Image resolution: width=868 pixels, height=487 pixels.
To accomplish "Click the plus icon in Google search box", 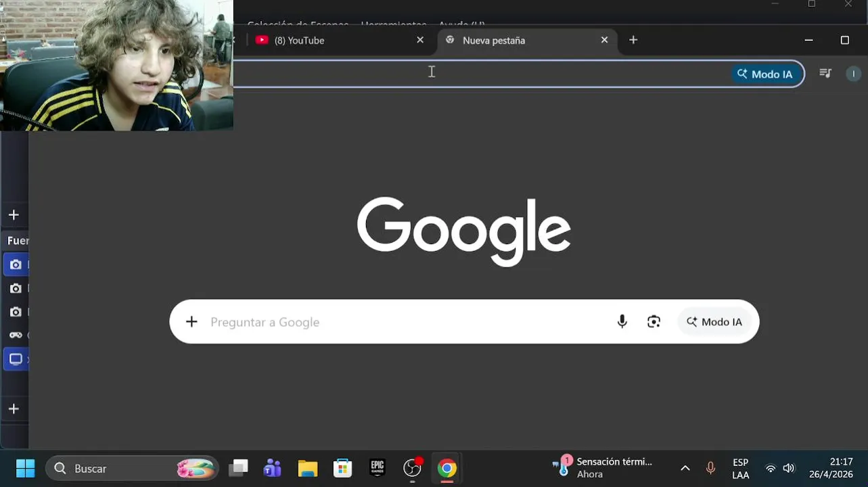I will 191,322.
